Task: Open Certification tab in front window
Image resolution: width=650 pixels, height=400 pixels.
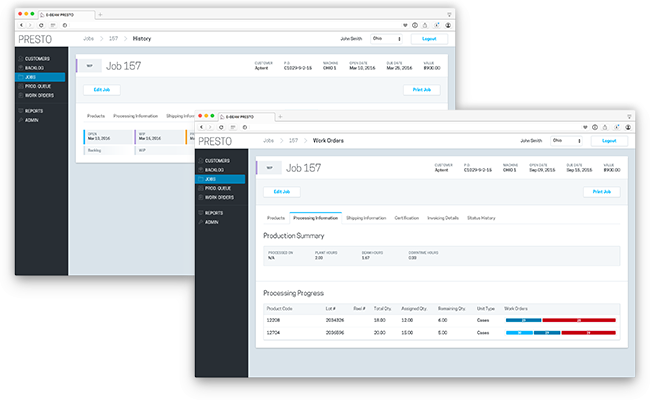Action: (407, 218)
